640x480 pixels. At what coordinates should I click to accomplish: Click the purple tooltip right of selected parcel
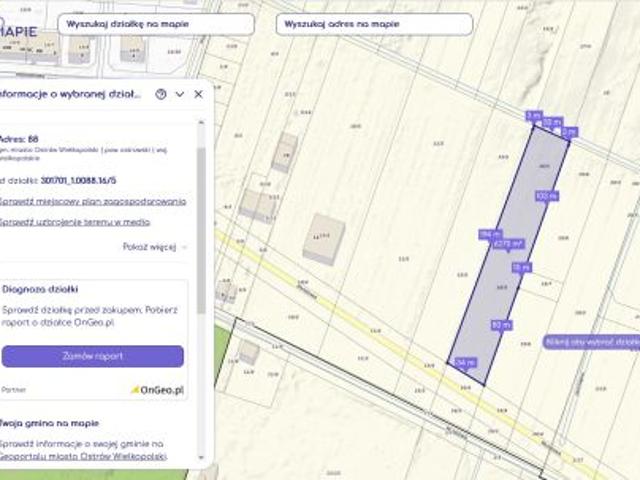point(591,342)
